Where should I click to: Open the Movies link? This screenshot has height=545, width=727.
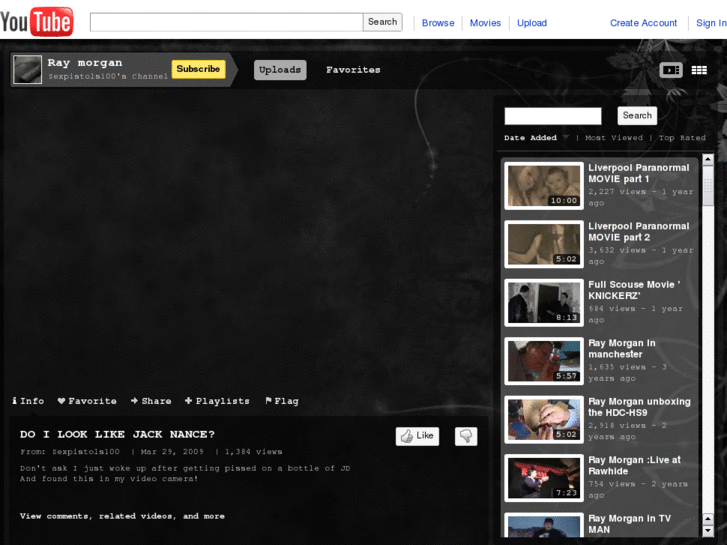(x=485, y=23)
